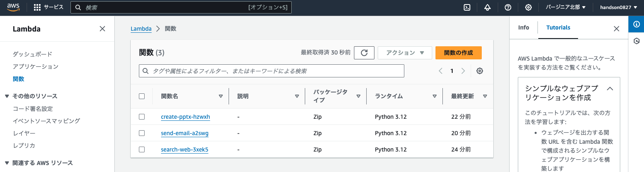Click 関数の作成 button

458,53
